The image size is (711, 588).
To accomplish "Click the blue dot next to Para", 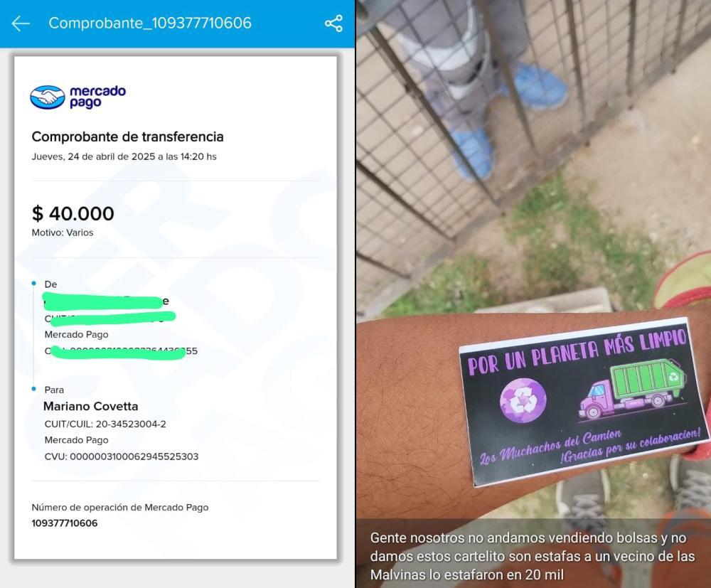I will pyautogui.click(x=34, y=389).
